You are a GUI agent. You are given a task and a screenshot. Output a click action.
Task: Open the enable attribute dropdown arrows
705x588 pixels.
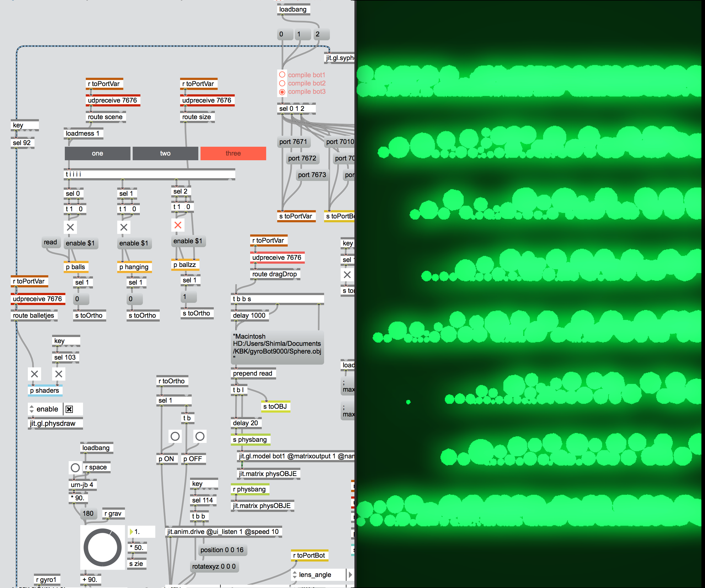[31, 409]
